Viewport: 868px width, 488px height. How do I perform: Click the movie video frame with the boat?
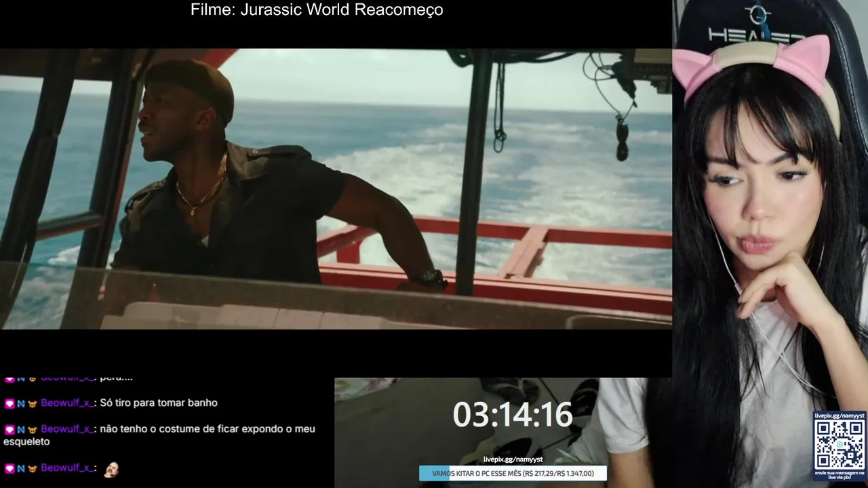[336, 188]
